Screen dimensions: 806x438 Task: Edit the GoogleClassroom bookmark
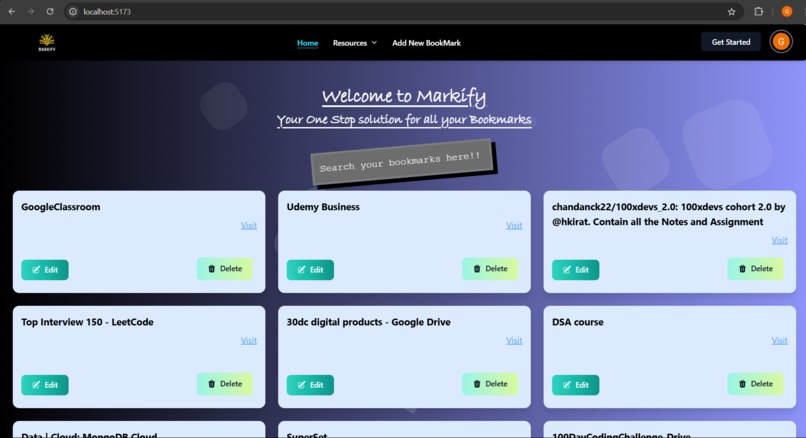click(x=45, y=270)
